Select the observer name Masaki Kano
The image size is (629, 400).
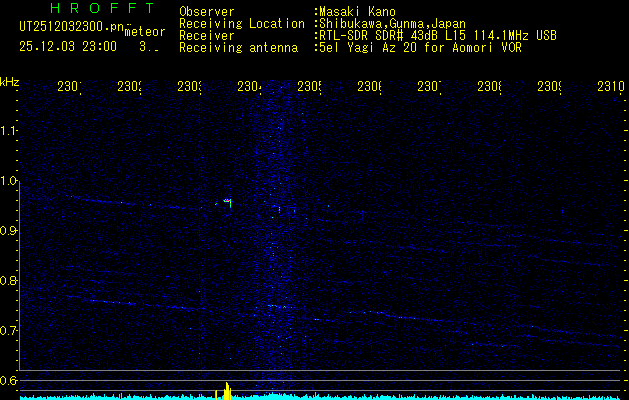[x=357, y=12]
